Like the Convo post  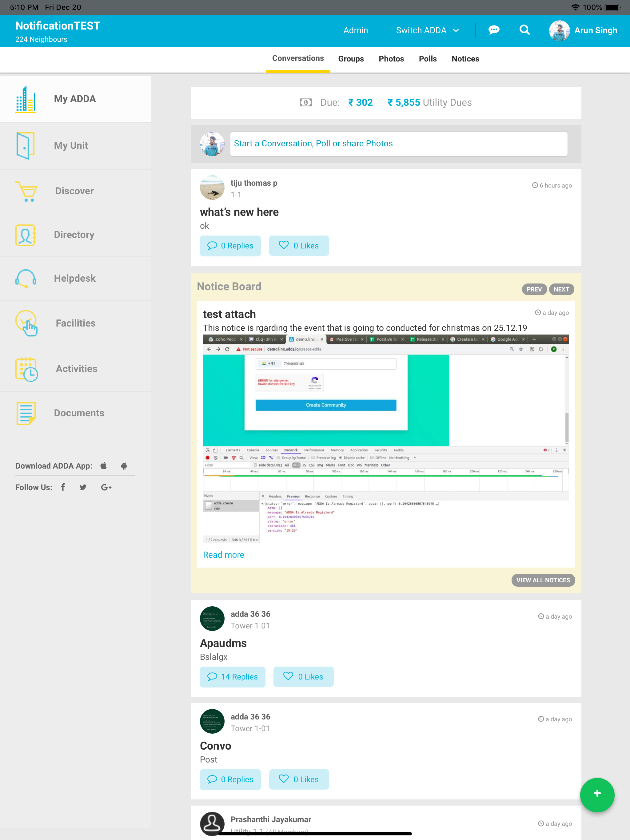(x=299, y=779)
